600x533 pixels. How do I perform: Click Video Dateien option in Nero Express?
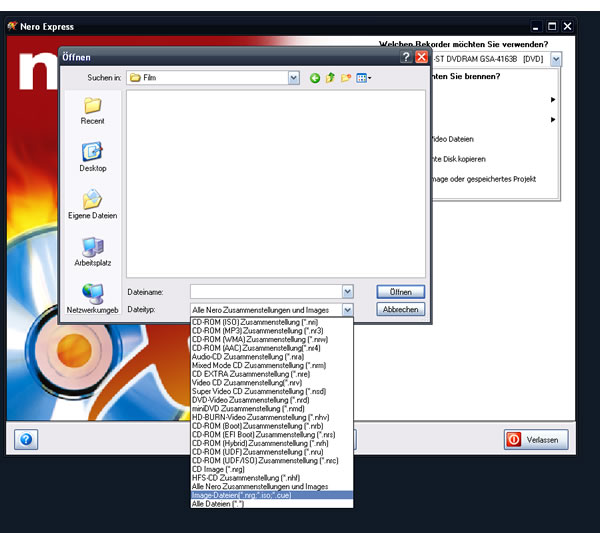tap(453, 139)
